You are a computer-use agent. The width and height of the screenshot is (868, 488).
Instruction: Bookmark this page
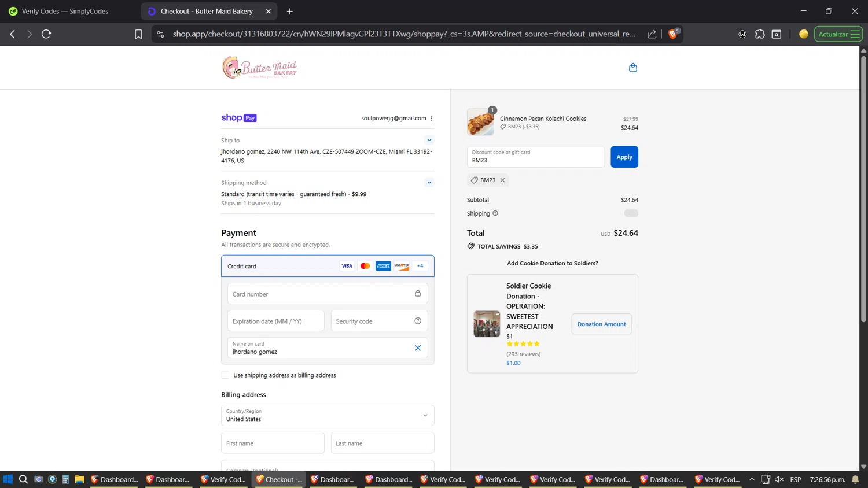(138, 34)
